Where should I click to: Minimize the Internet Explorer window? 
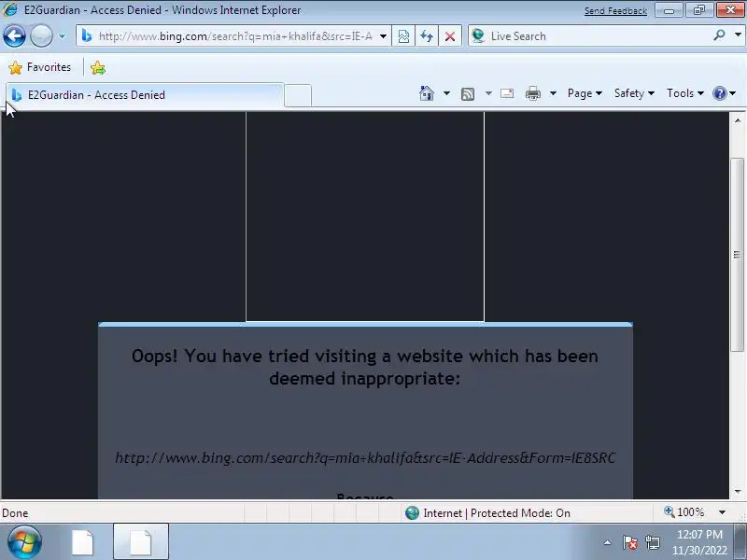pos(669,10)
